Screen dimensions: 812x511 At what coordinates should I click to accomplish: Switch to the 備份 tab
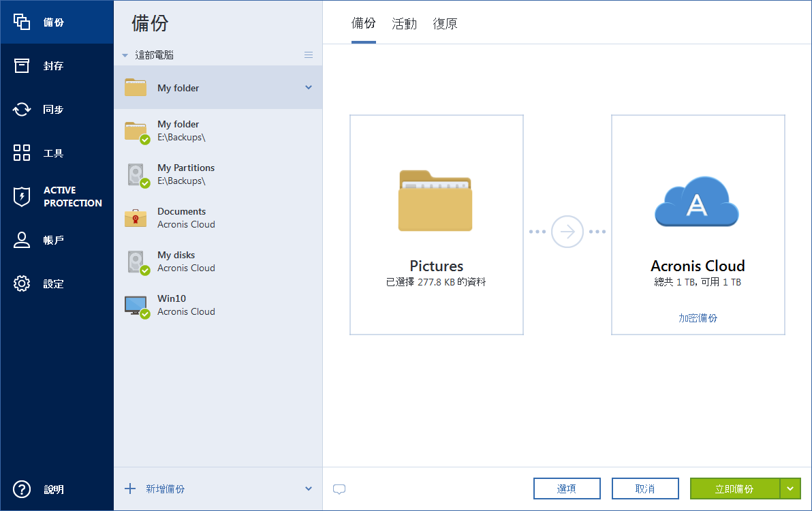coord(364,23)
